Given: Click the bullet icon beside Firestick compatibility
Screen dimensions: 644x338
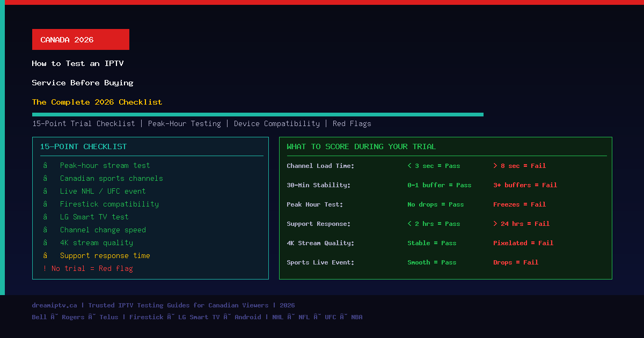Looking at the screenshot, I should click(46, 204).
